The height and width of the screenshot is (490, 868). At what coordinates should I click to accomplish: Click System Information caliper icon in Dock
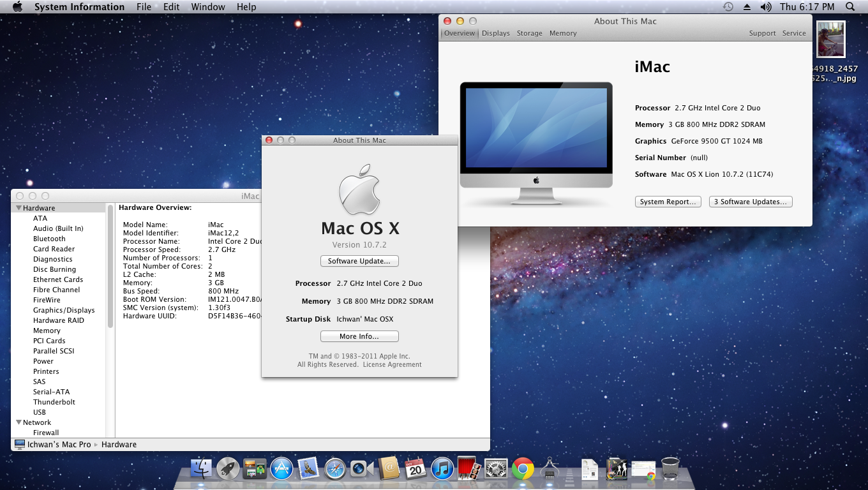pyautogui.click(x=550, y=470)
